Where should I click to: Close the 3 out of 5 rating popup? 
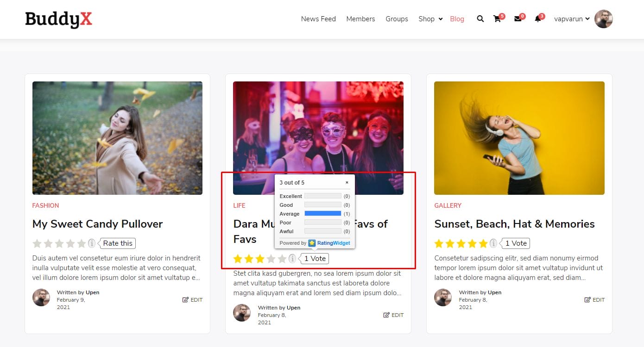347,183
